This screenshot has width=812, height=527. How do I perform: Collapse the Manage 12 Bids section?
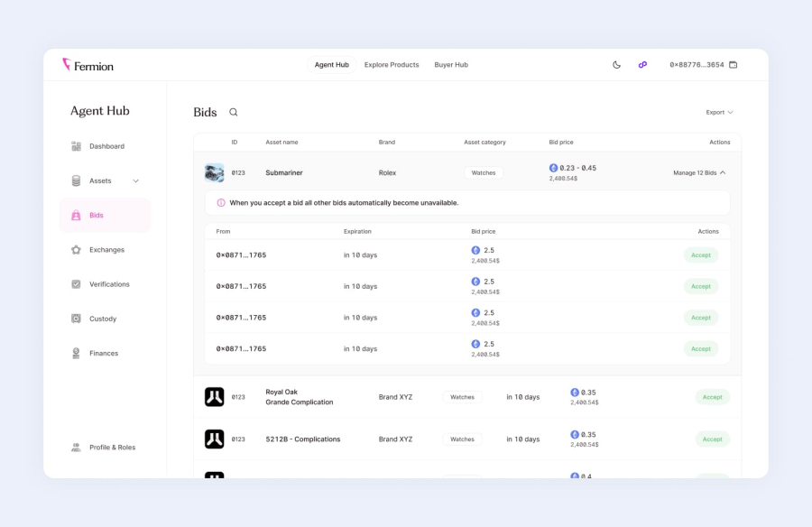pos(699,172)
